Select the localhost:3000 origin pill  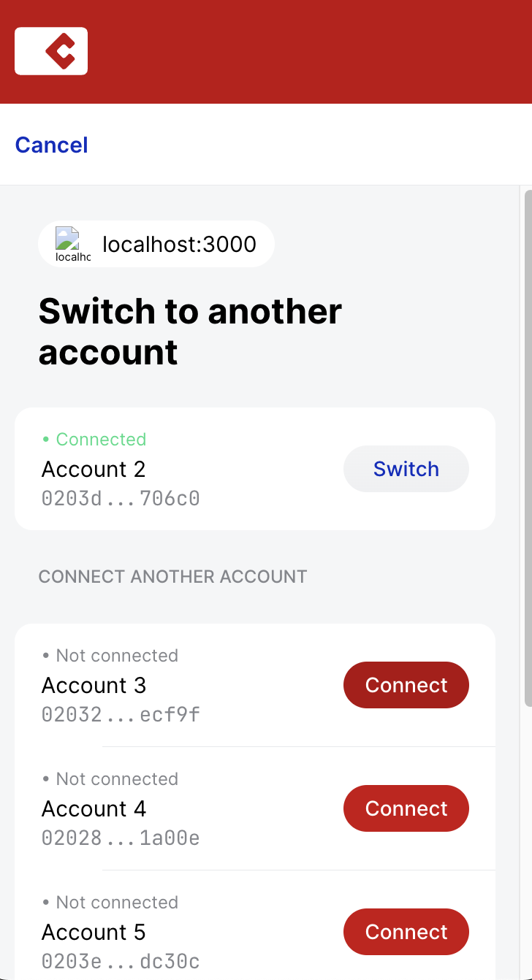coord(156,244)
